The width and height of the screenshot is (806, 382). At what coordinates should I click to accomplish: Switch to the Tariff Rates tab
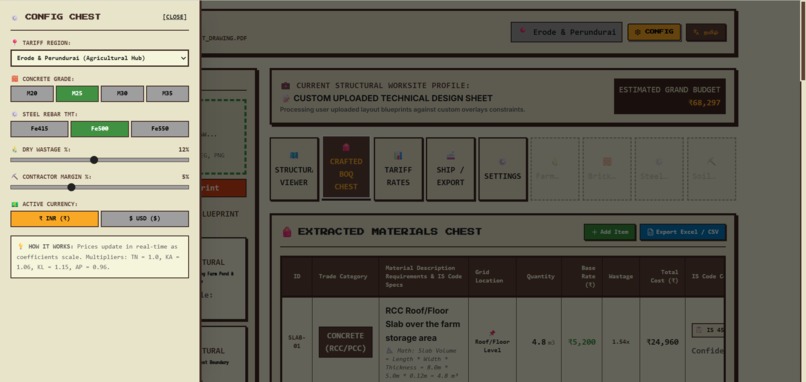[x=398, y=169]
